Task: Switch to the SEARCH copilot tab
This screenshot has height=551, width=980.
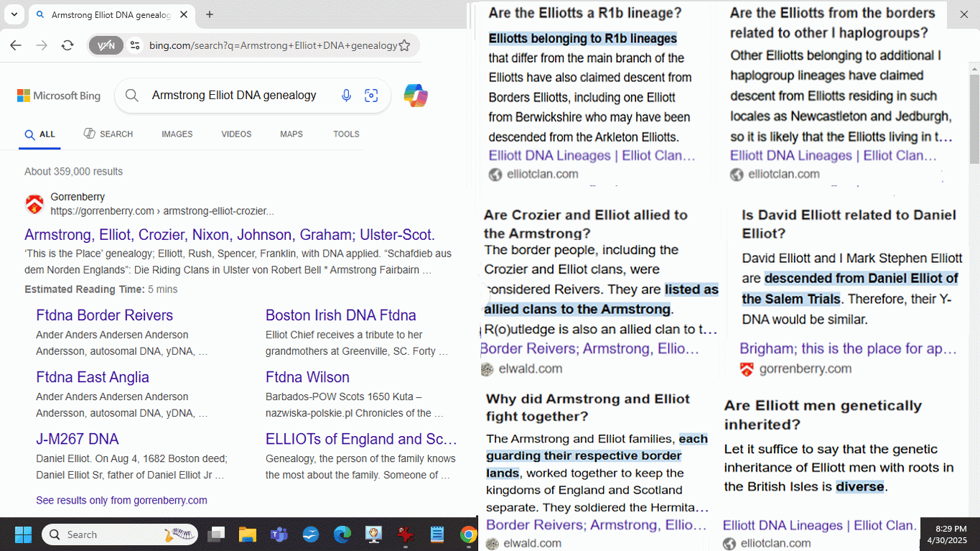Action: click(x=108, y=134)
